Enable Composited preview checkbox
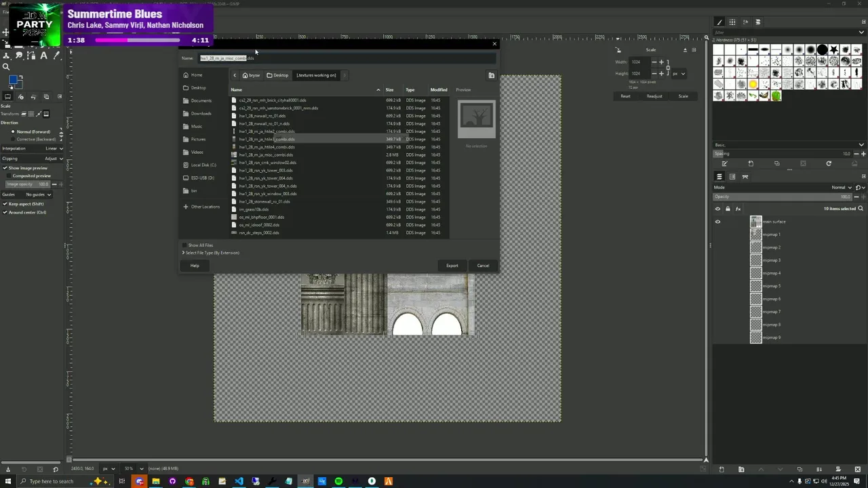The width and height of the screenshot is (868, 488). (9, 176)
